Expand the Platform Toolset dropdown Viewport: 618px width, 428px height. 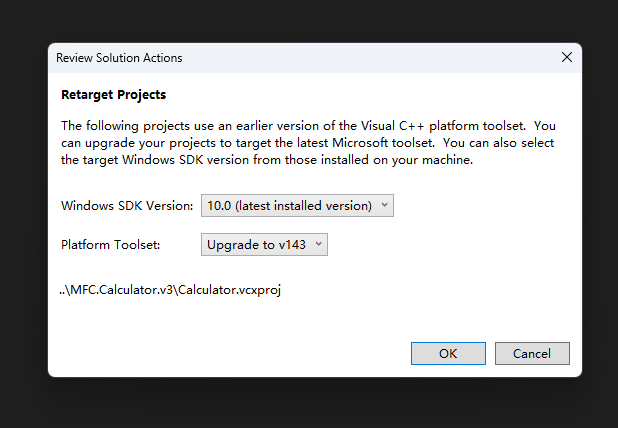point(264,244)
